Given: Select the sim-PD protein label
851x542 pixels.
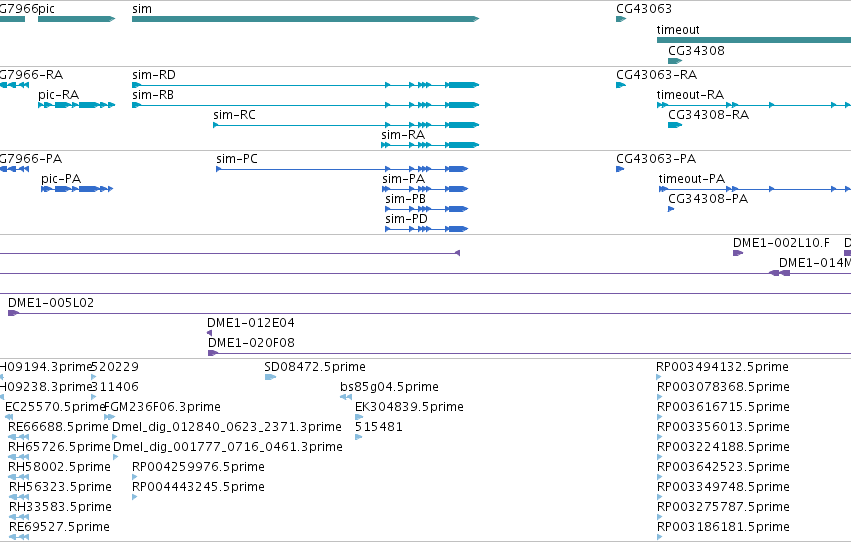Looking at the screenshot, I should point(407,219).
